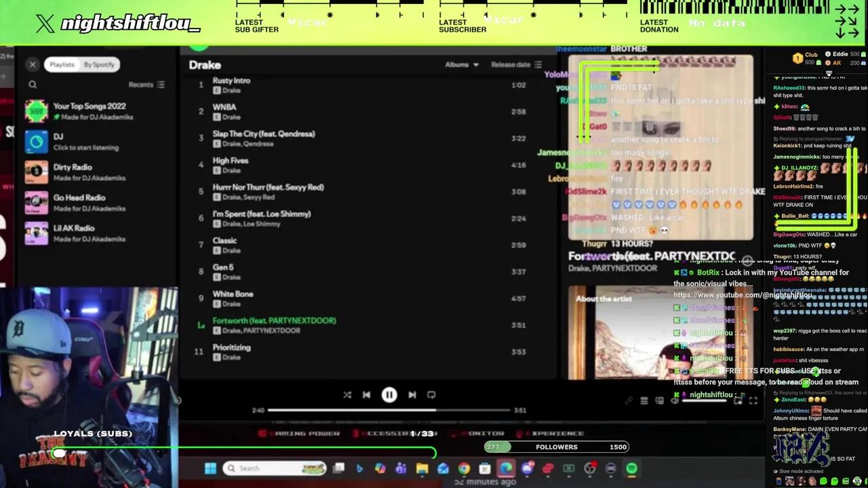The height and width of the screenshot is (488, 868).
Task: Play Slap The City feat. Qendresa
Action: [363, 138]
